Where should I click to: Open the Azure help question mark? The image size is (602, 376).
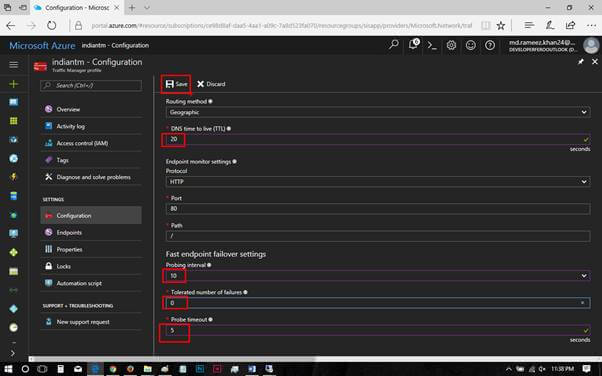[x=490, y=45]
